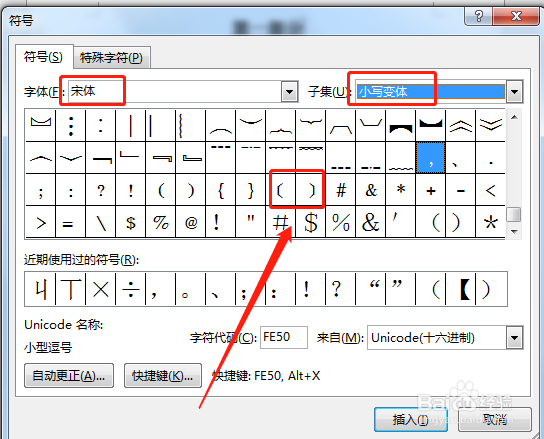Select the vertical three-dot symbol in first row
544x439 pixels.
[x=71, y=126]
